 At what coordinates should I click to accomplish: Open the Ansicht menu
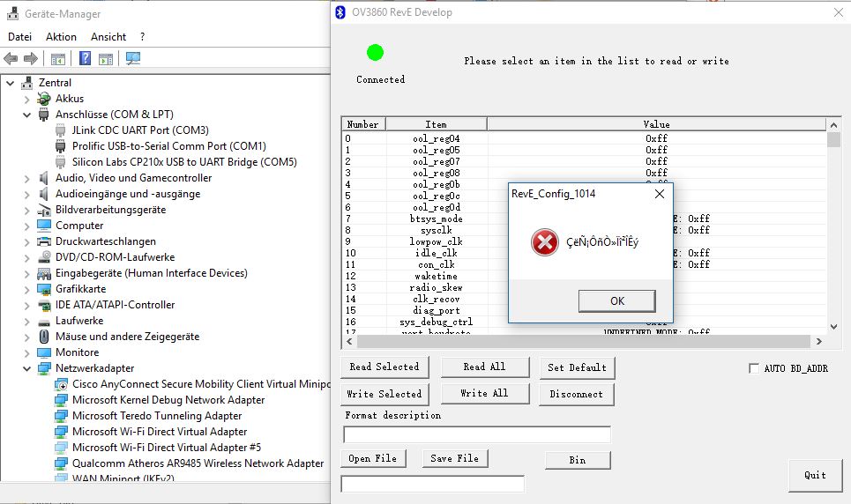point(108,37)
